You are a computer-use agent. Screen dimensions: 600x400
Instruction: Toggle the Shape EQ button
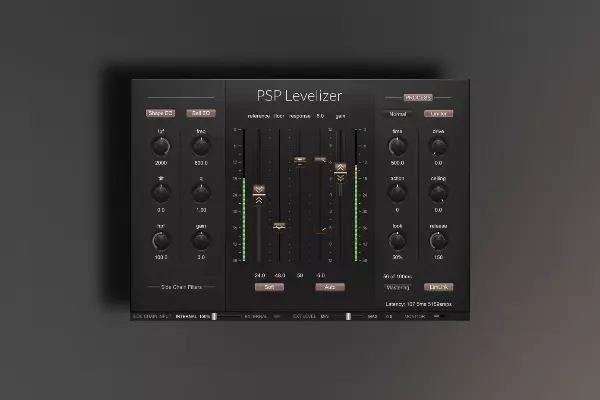coord(160,113)
